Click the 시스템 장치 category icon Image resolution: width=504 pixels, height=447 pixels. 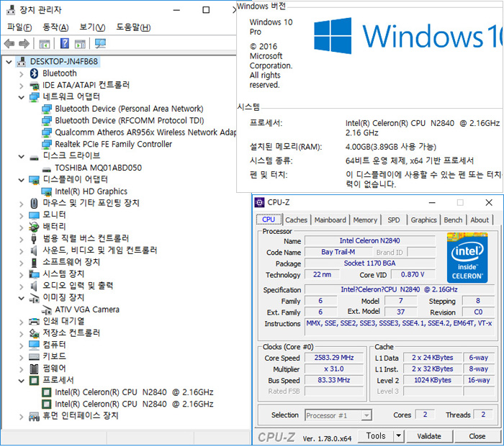(x=34, y=274)
